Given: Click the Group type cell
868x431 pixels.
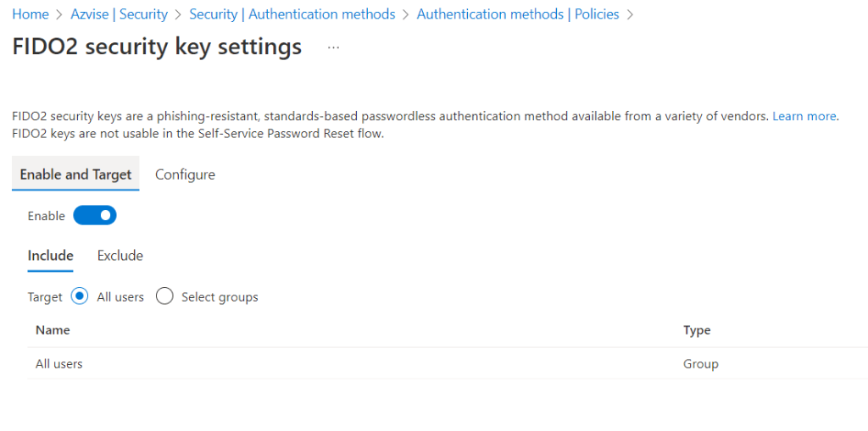Looking at the screenshot, I should point(701,364).
